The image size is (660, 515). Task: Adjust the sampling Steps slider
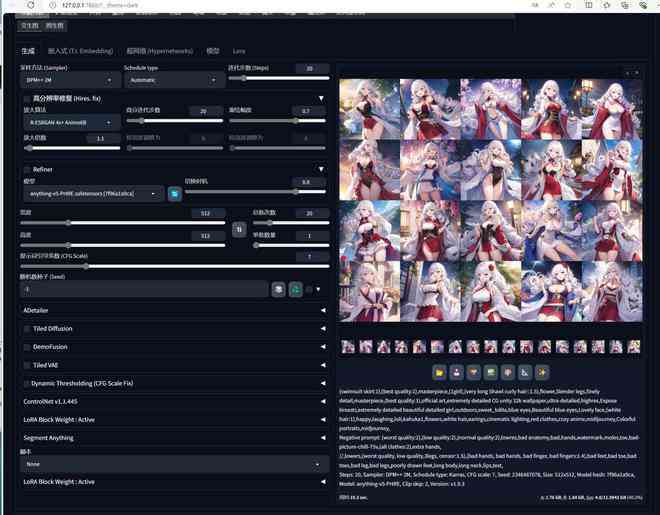[x=279, y=78]
